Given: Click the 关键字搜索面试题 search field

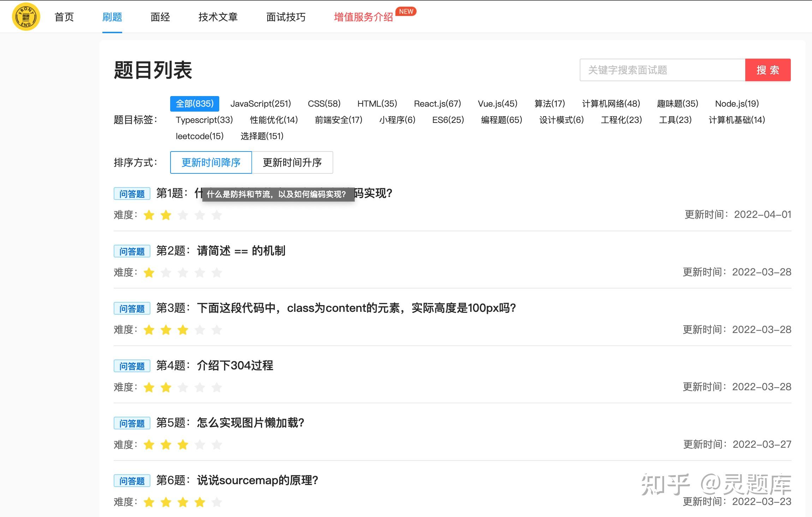Looking at the screenshot, I should (662, 70).
